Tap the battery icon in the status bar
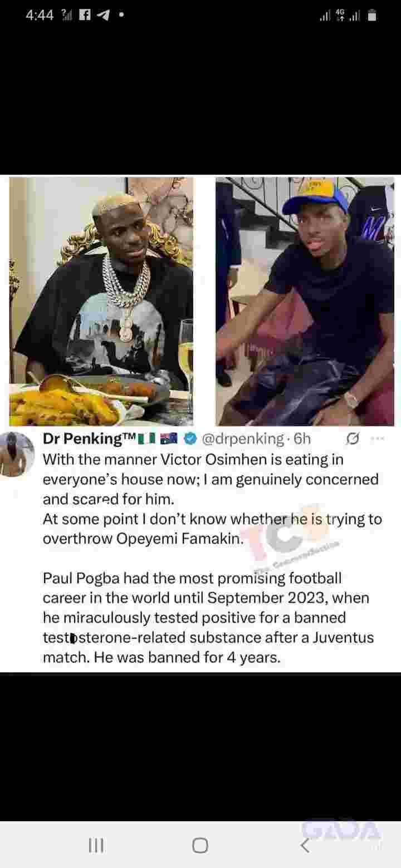 372,16
